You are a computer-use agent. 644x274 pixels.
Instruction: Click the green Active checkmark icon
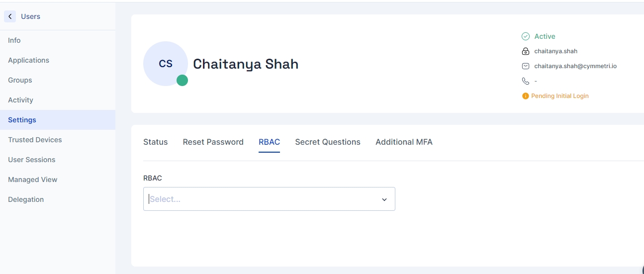[526, 36]
